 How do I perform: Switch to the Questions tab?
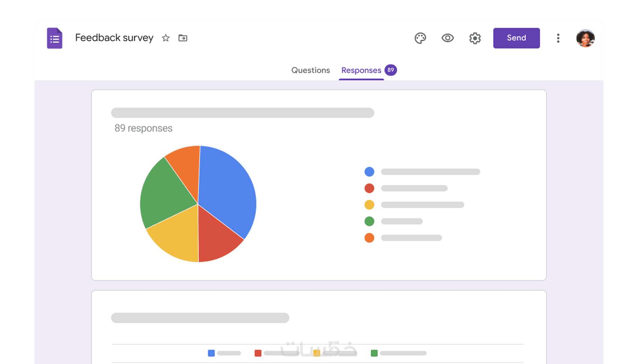(x=311, y=70)
